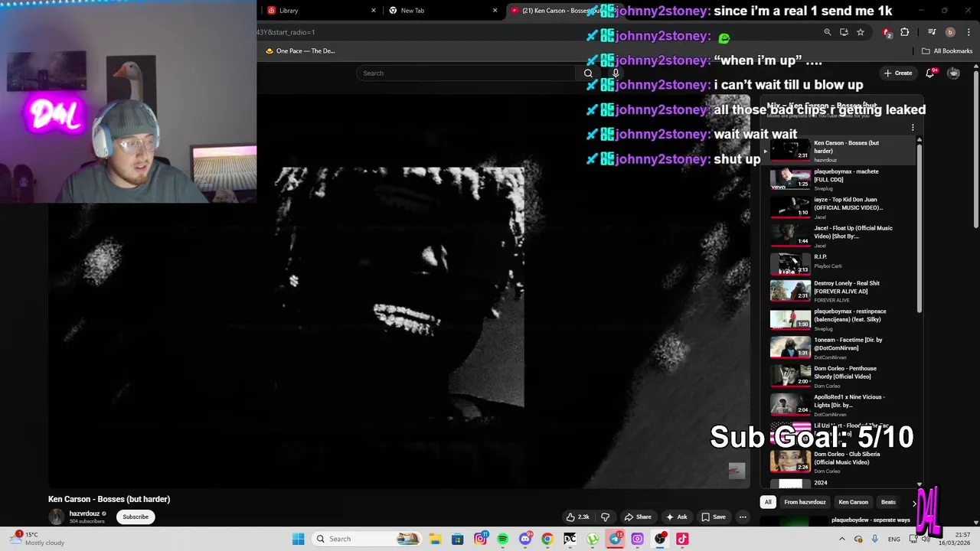This screenshot has width=980, height=551.
Task: Like the video with 2.3k likes
Action: [x=577, y=517]
